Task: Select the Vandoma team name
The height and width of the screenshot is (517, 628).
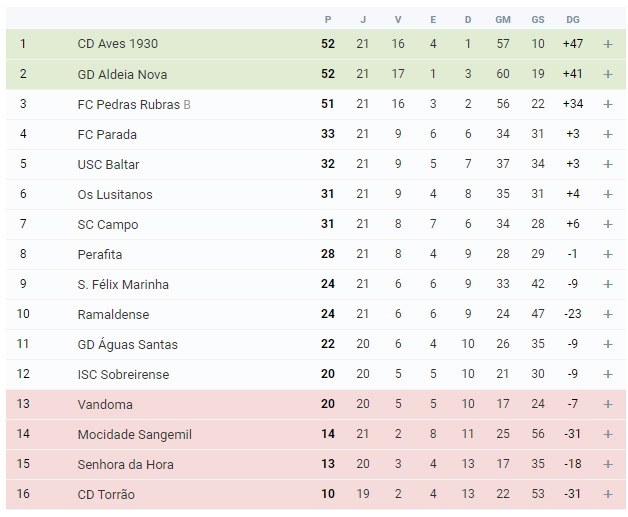Action: coord(105,404)
